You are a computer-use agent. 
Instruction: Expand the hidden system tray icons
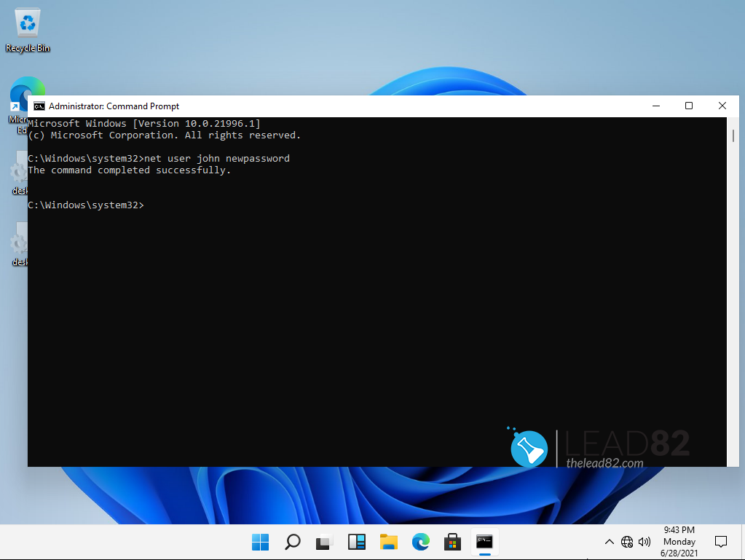click(609, 542)
